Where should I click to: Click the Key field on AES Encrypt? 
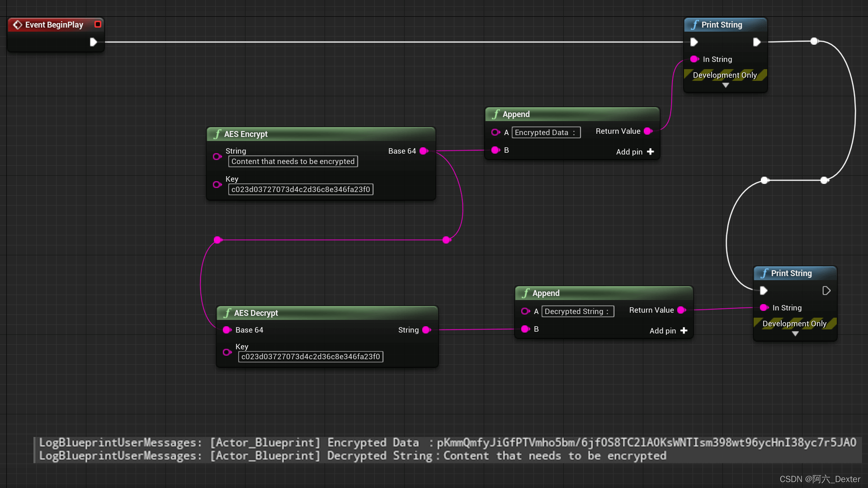pyautogui.click(x=300, y=189)
